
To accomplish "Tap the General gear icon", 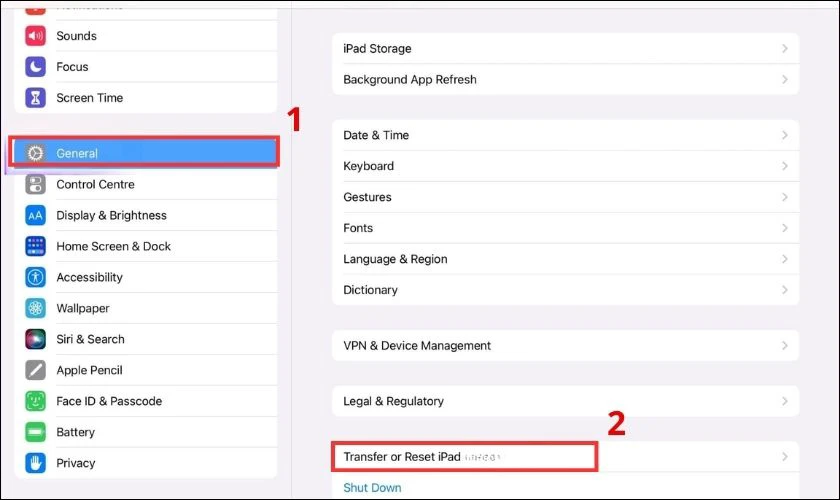I will coord(35,153).
